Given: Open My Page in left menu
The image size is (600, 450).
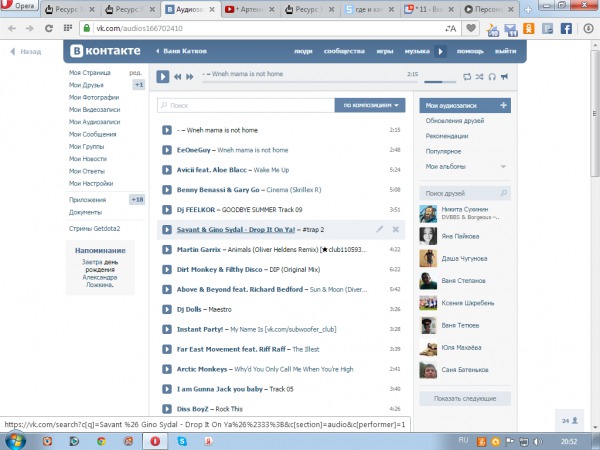Looking at the screenshot, I should (90, 73).
